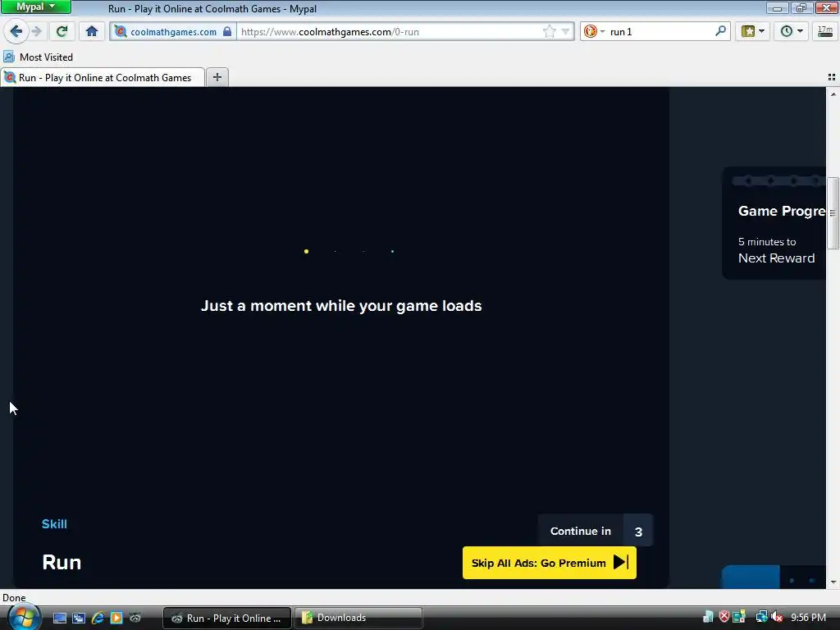This screenshot has width=840, height=630.
Task: Click the network connection tray icon
Action: pyautogui.click(x=761, y=617)
